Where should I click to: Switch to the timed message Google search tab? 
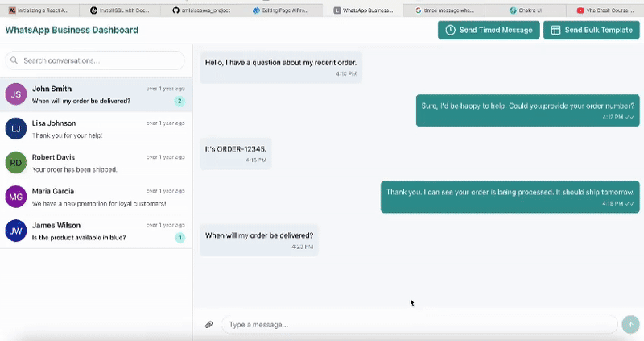click(444, 10)
